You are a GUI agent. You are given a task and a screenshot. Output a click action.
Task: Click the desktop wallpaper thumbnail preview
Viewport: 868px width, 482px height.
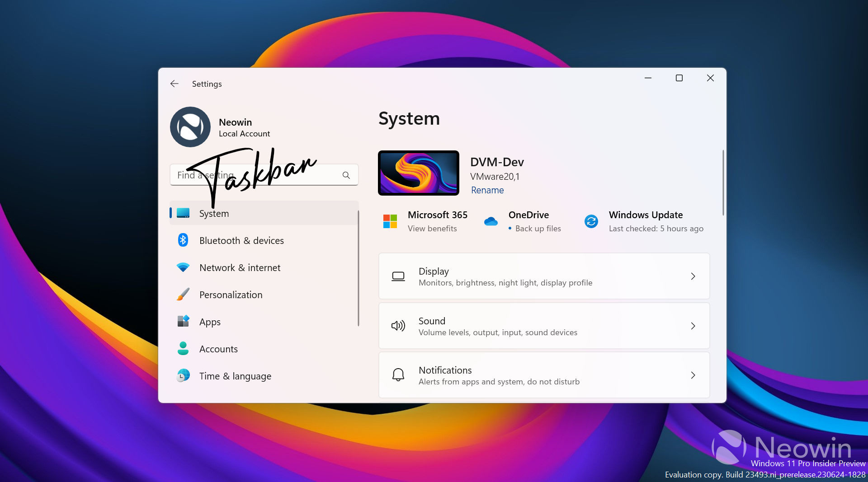(418, 173)
